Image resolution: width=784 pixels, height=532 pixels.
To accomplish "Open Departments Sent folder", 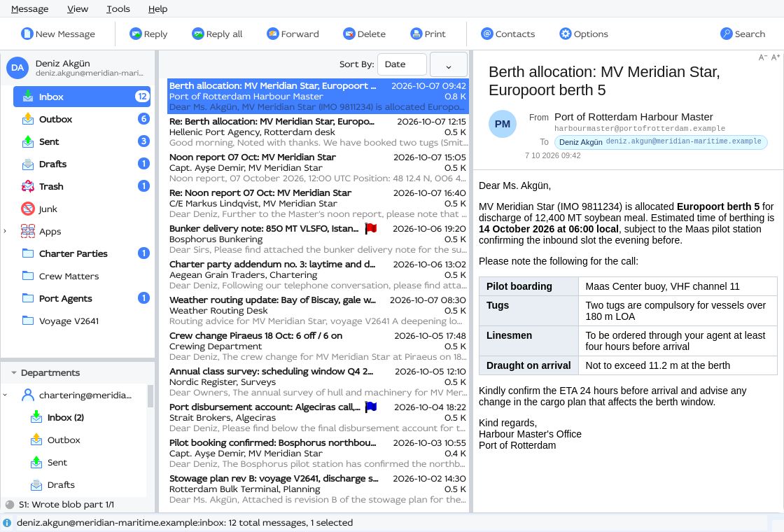I will pyautogui.click(x=57, y=463).
